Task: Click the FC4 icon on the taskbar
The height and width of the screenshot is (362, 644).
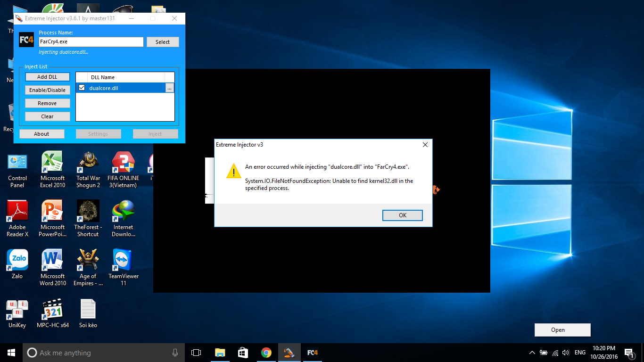Action: pos(312,353)
